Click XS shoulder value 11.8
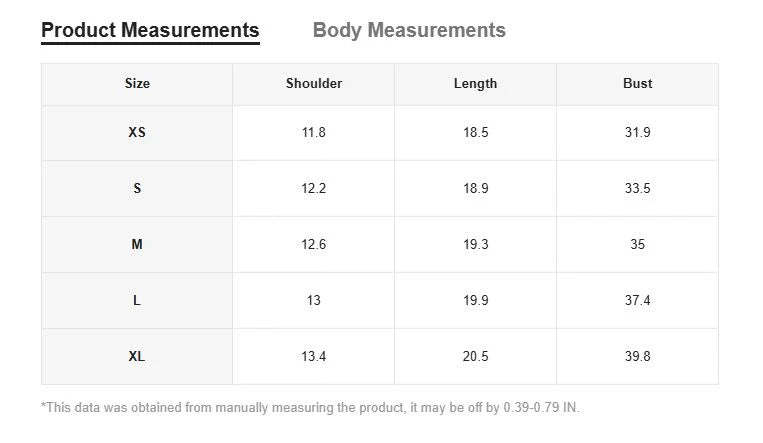The width and height of the screenshot is (763, 443). [x=314, y=132]
